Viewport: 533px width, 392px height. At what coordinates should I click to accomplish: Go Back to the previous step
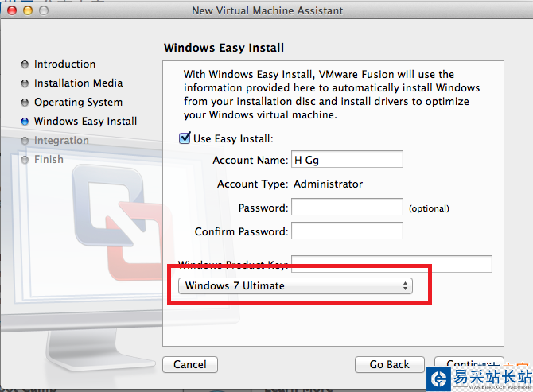tap(390, 364)
